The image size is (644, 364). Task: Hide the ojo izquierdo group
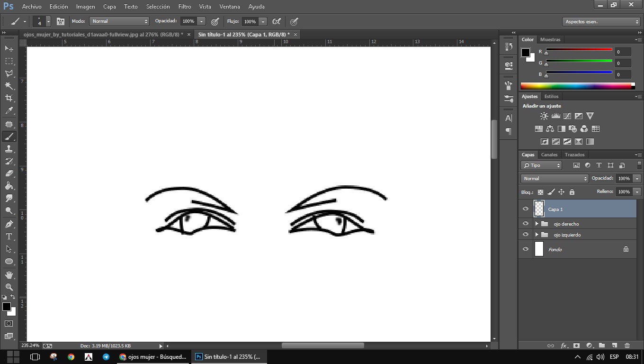pos(526,235)
